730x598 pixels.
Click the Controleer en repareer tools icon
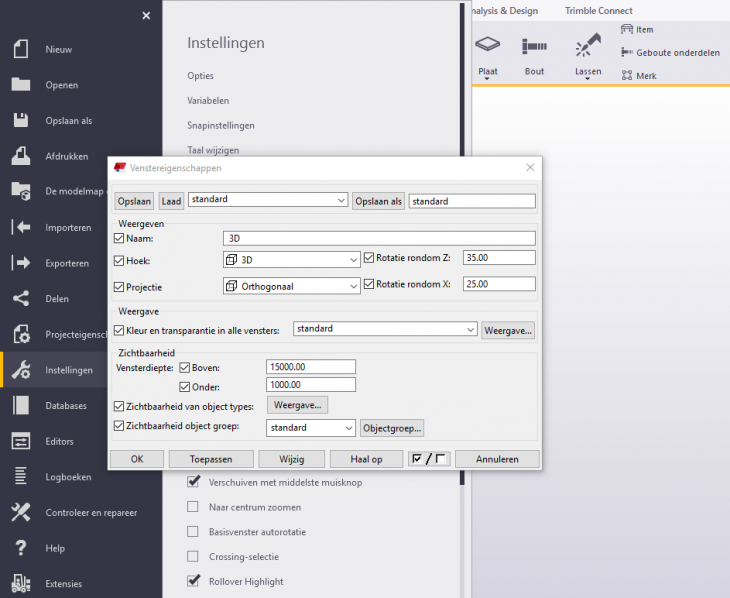click(x=21, y=513)
